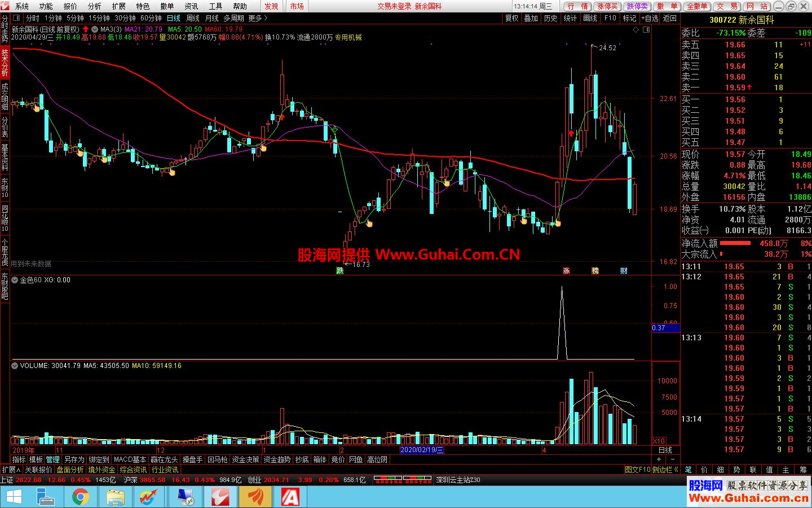This screenshot has width=812, height=508.
Task: Switch to the 15分钟 period
Action: pos(99,18)
